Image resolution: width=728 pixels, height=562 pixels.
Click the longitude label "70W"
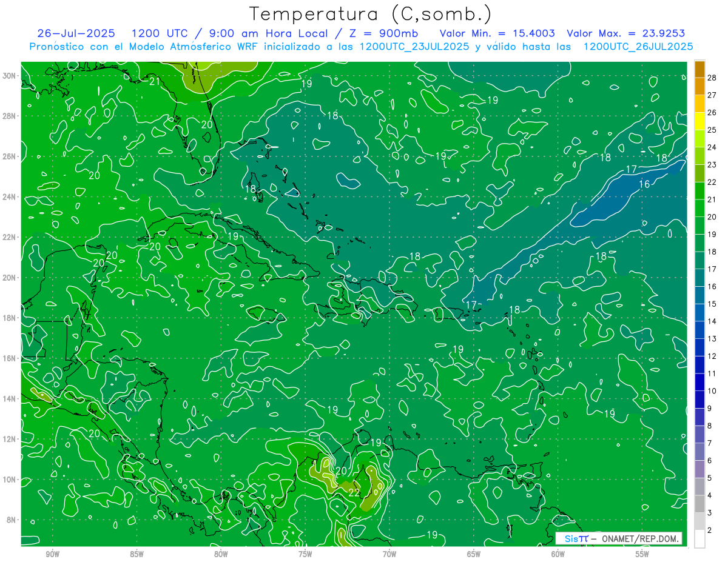tap(389, 554)
